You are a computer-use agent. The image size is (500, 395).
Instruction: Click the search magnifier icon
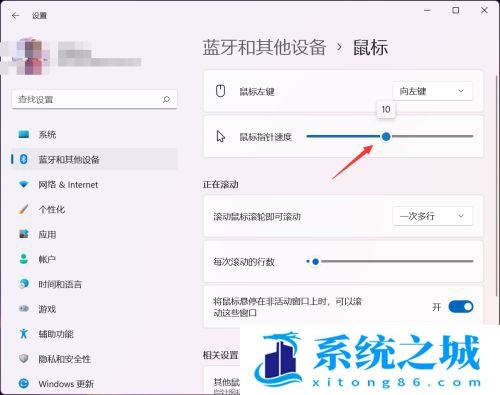coord(166,99)
